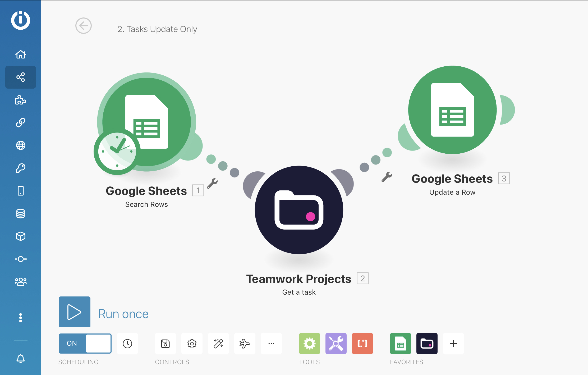Add a favorite with the plus button
The width and height of the screenshot is (588, 375).
pyautogui.click(x=453, y=344)
